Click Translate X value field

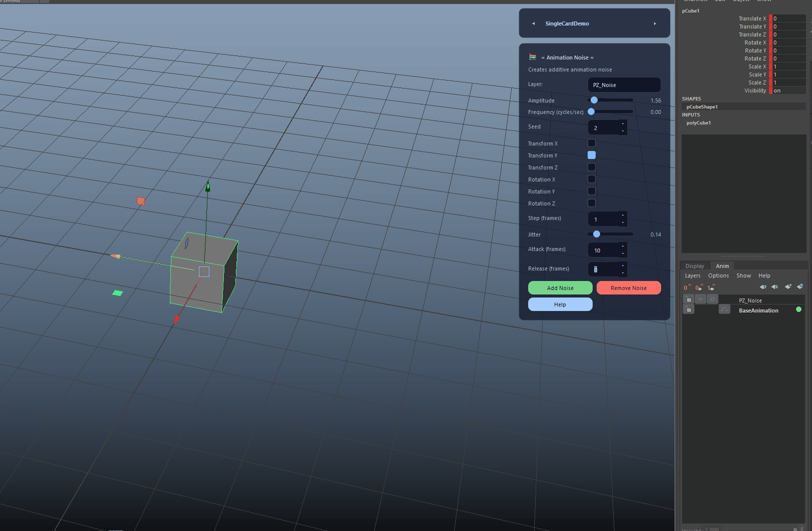[789, 18]
